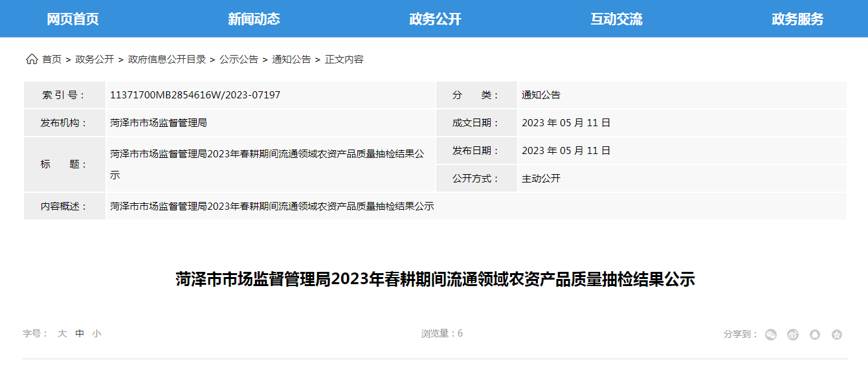This screenshot has height=367, width=868.
Task: Click the 公开方式 label cell
Action: [476, 179]
